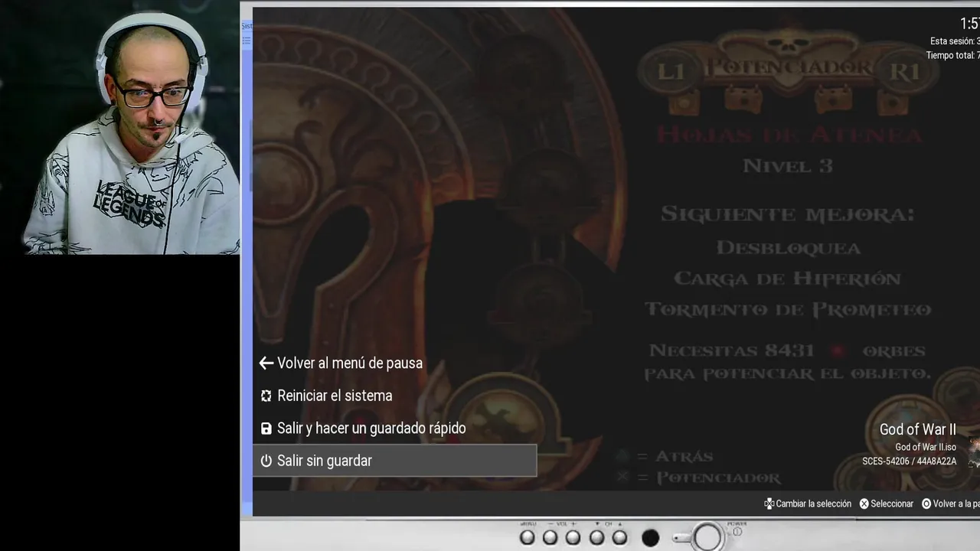Click the back arrow icon beside Volver
The height and width of the screenshot is (551, 980).
click(266, 363)
